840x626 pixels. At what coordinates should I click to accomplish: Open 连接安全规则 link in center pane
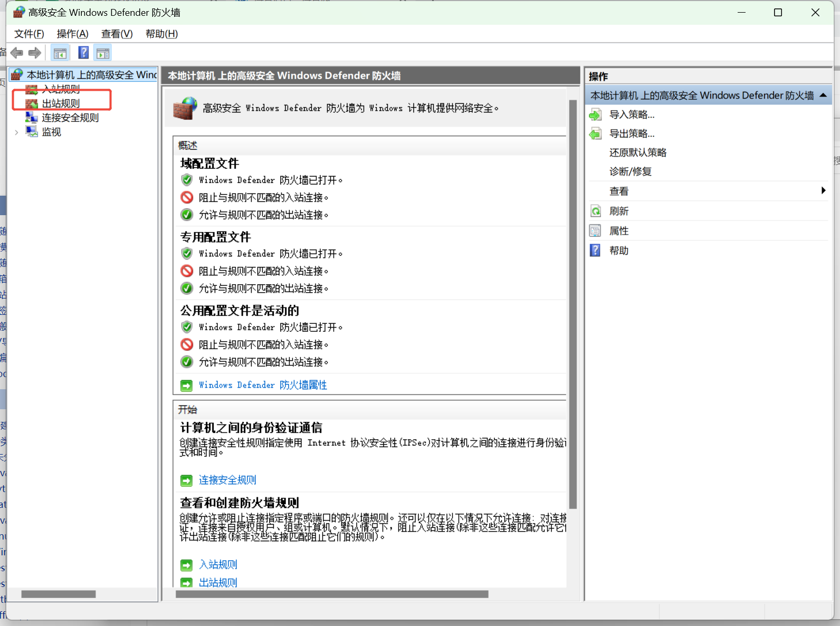pos(227,480)
